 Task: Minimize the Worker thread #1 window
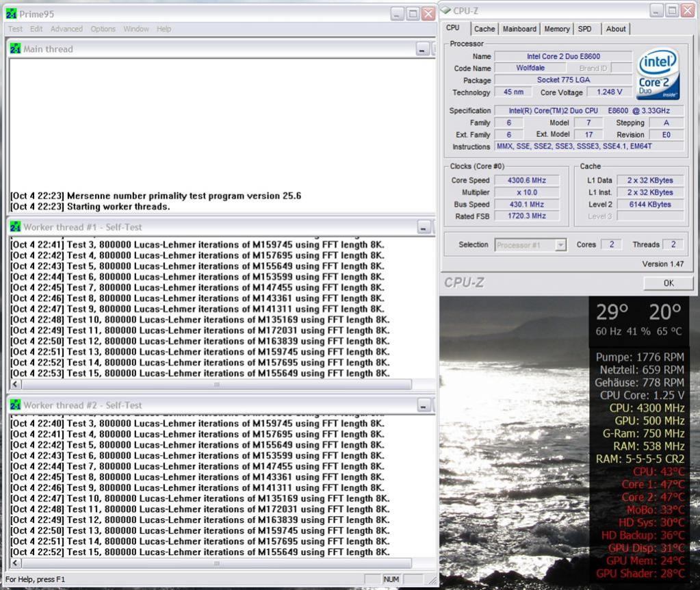(423, 227)
